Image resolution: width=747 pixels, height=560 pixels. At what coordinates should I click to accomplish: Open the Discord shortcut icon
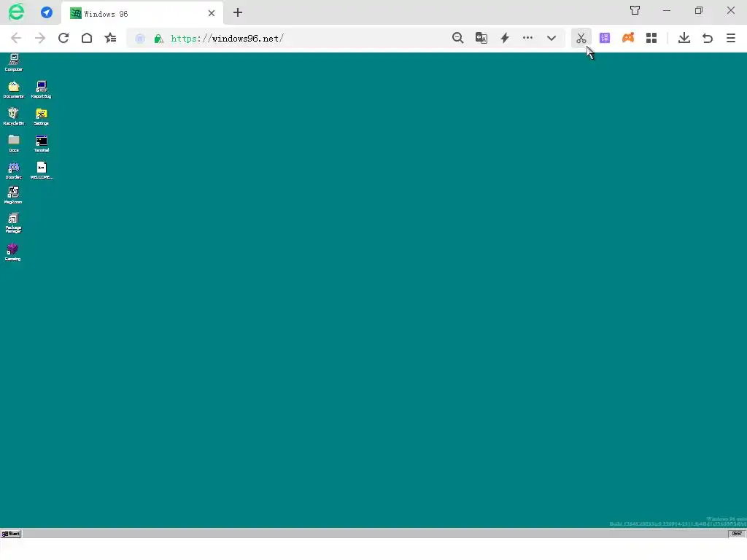(x=14, y=171)
